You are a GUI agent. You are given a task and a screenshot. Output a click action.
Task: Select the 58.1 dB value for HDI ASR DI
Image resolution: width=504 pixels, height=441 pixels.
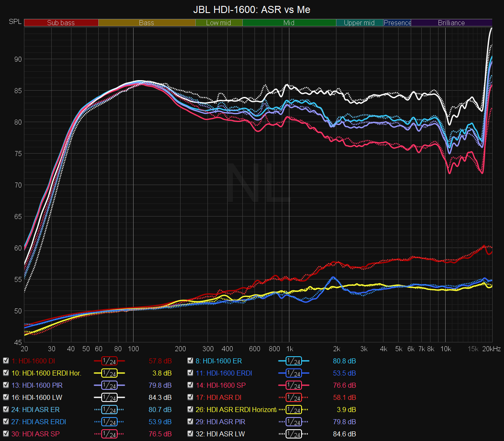click(x=344, y=397)
